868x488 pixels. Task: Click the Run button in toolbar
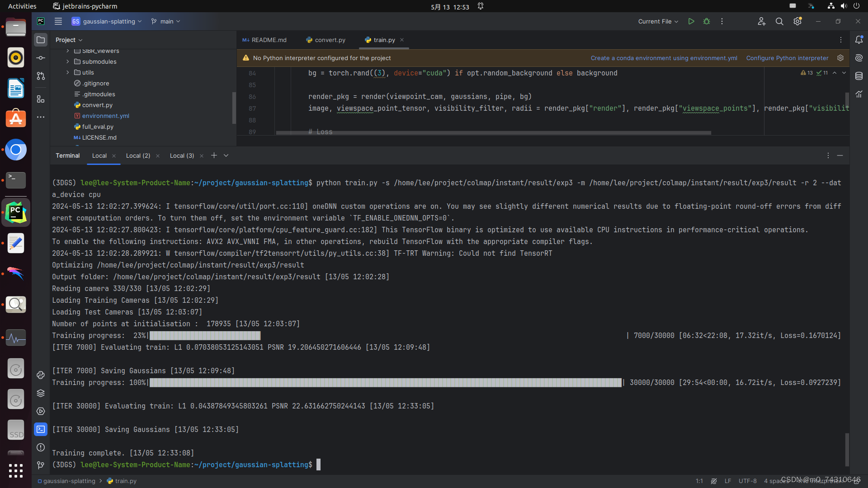tap(691, 21)
